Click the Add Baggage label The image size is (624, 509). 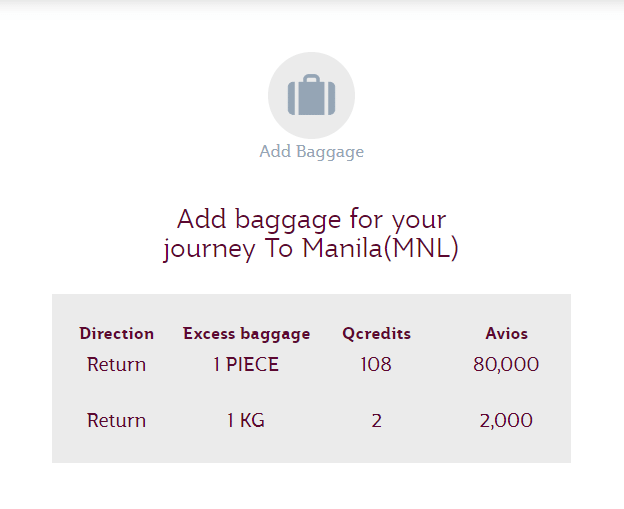[311, 152]
